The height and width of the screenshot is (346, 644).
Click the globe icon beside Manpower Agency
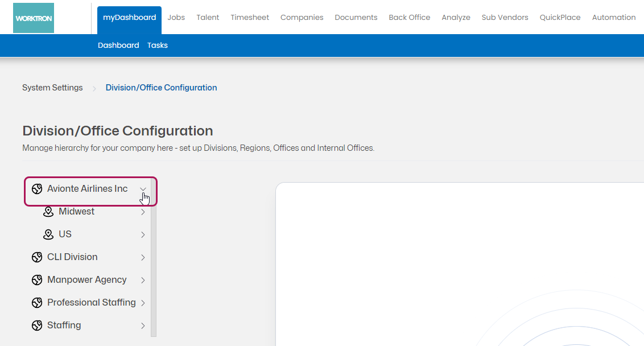(37, 280)
